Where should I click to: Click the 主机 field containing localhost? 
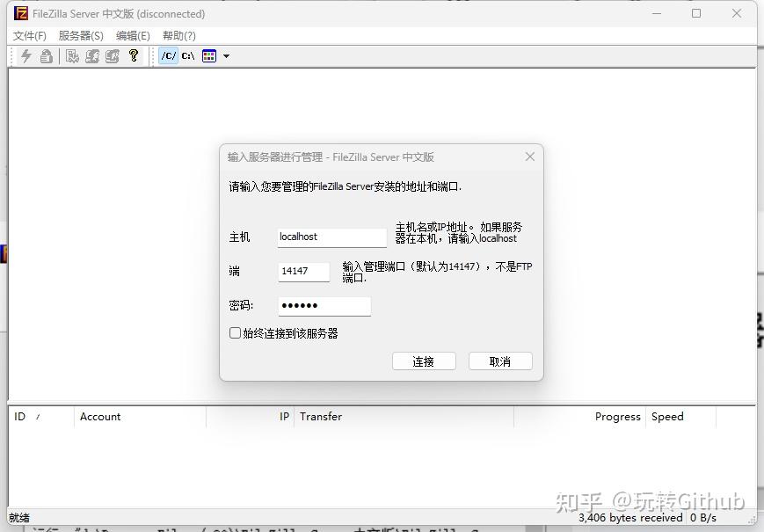[x=332, y=237]
